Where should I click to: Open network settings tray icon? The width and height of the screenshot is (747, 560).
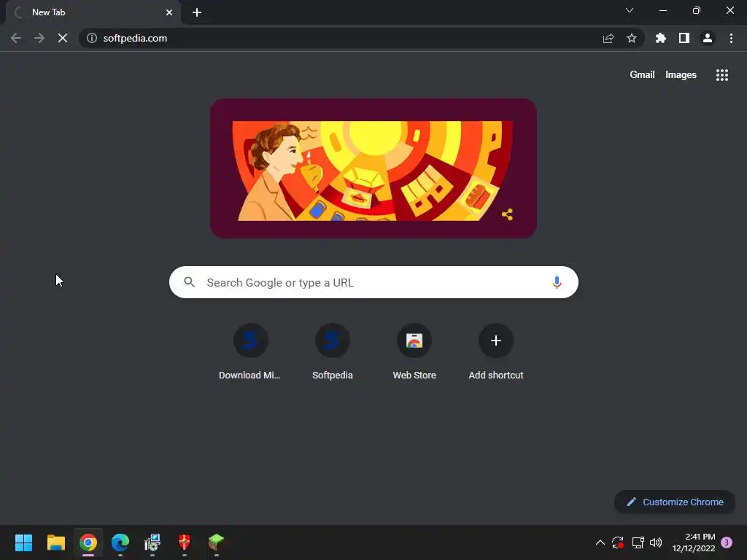[638, 542]
